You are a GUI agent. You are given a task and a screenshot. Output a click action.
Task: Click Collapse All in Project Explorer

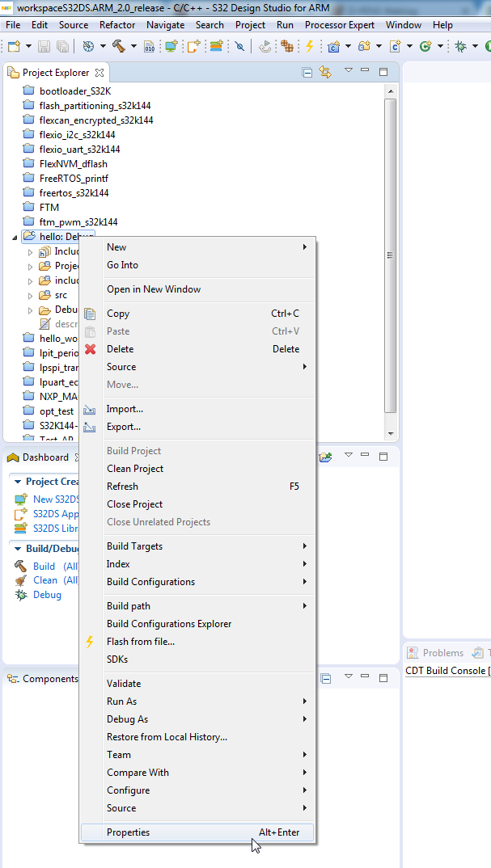307,72
